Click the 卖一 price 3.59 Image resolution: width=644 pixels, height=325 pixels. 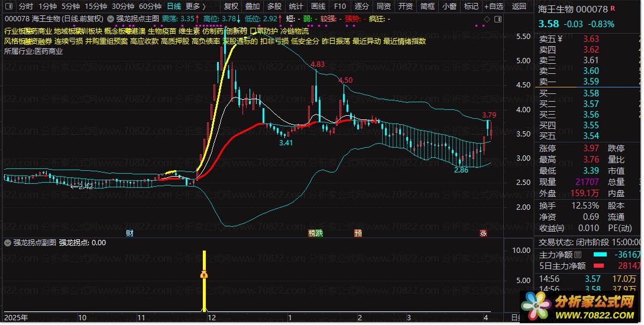click(x=591, y=82)
